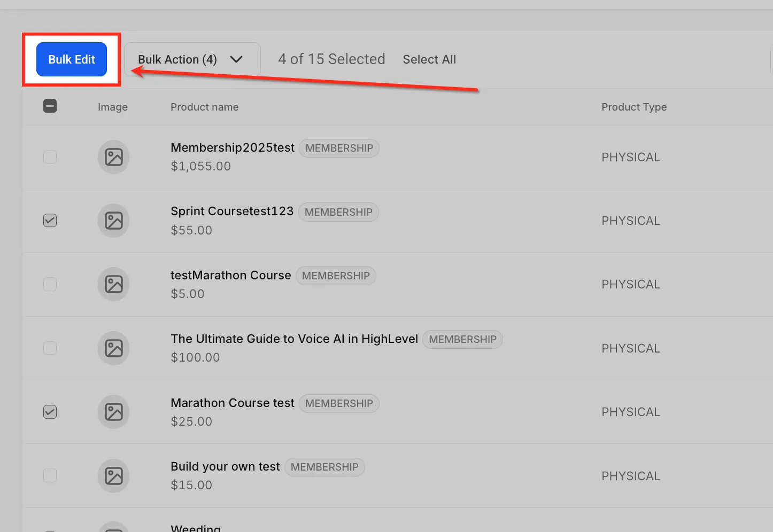This screenshot has width=773, height=532.
Task: Toggle the header select-all minus checkbox
Action: pyautogui.click(x=50, y=106)
